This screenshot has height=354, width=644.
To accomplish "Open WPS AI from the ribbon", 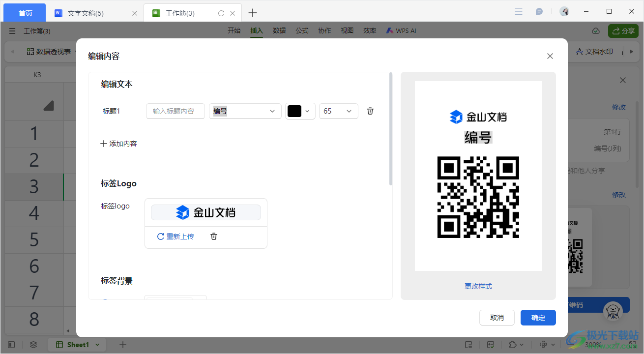I will pyautogui.click(x=401, y=30).
